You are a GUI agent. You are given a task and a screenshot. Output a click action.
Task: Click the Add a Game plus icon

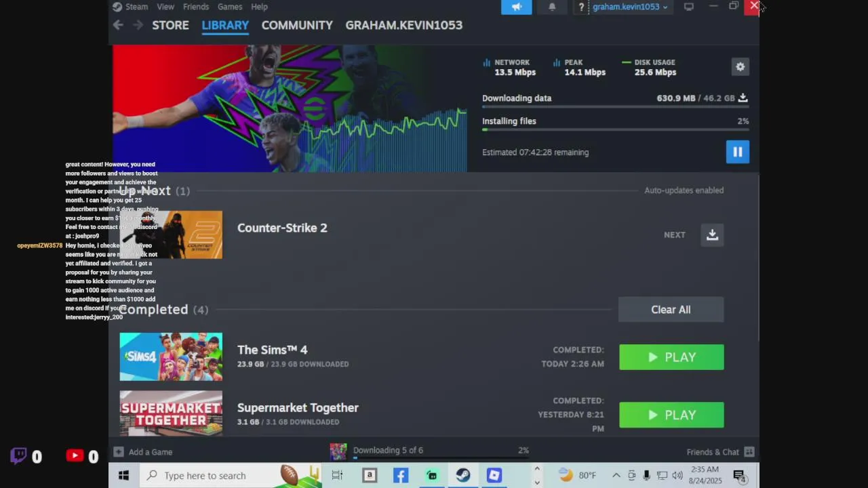(119, 452)
